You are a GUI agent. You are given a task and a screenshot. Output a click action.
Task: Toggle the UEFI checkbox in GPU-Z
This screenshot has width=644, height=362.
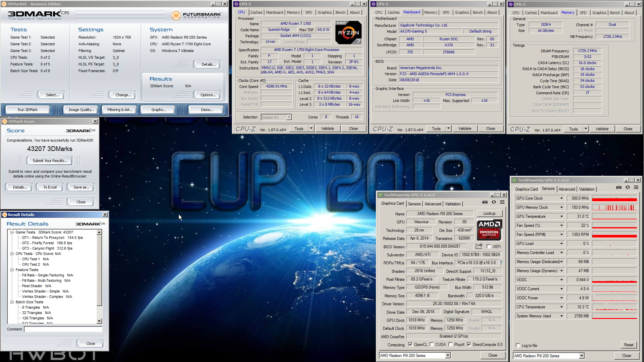[489, 247]
